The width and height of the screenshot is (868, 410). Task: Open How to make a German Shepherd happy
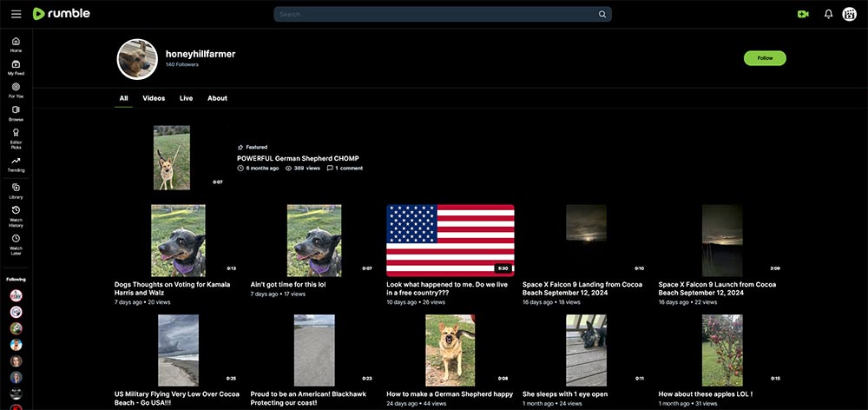pyautogui.click(x=450, y=394)
